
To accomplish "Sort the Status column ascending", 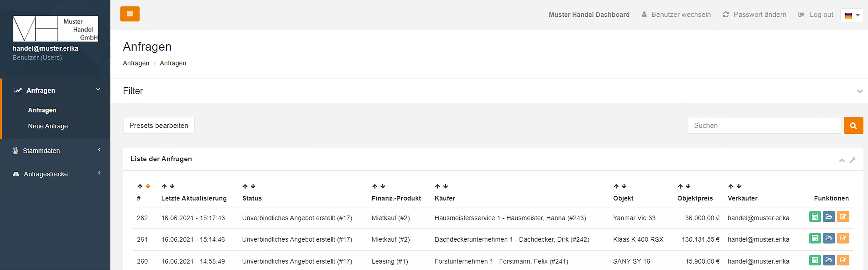I will (x=245, y=186).
